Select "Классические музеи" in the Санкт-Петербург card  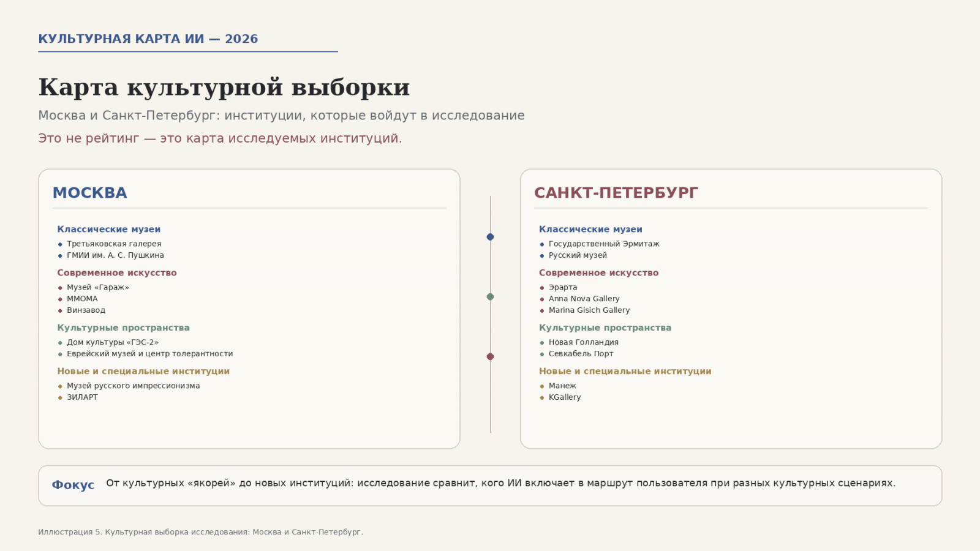590,229
